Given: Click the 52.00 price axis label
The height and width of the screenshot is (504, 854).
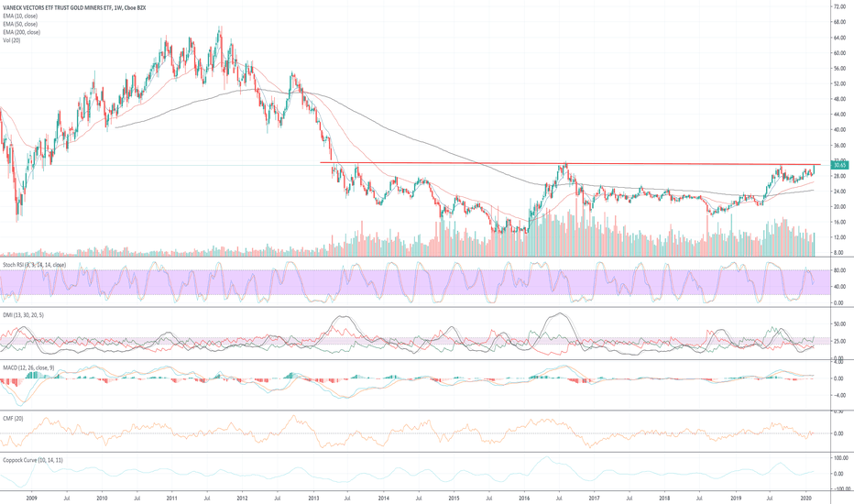Looking at the screenshot, I should (839, 84).
